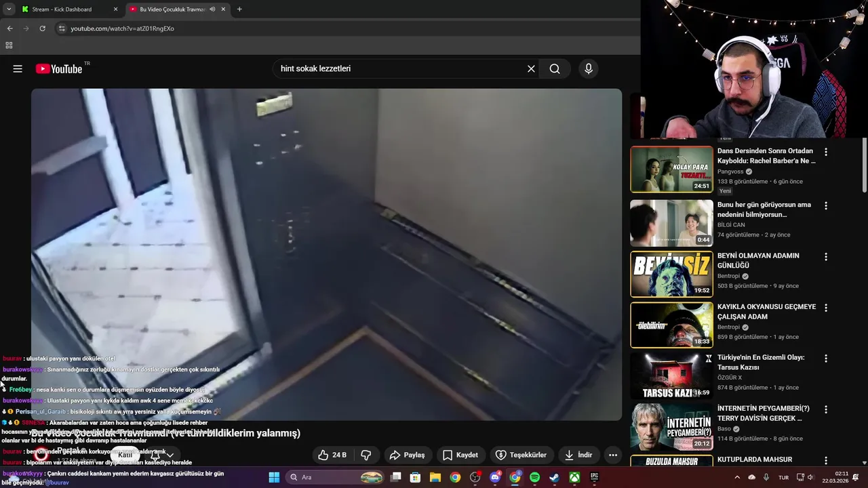This screenshot has width=868, height=488.
Task: Go to the YouTube home logo
Action: pyautogui.click(x=58, y=68)
